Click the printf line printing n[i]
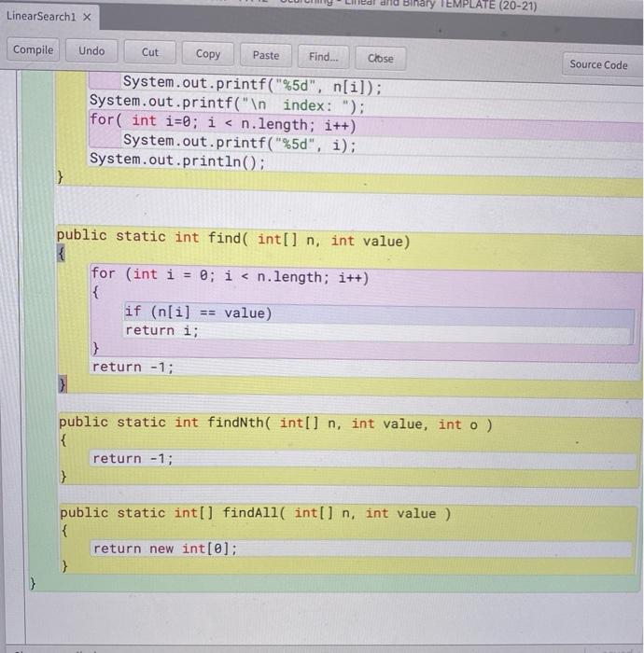The width and height of the screenshot is (644, 653). [x=252, y=85]
